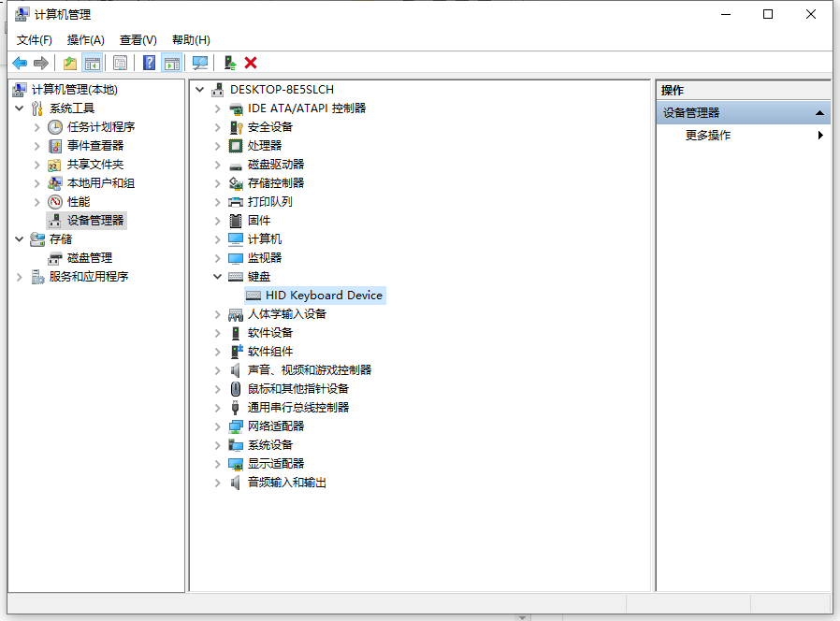This screenshot has height=621, width=840.
Task: Expand the 网络适配器 category
Action: coord(217,426)
